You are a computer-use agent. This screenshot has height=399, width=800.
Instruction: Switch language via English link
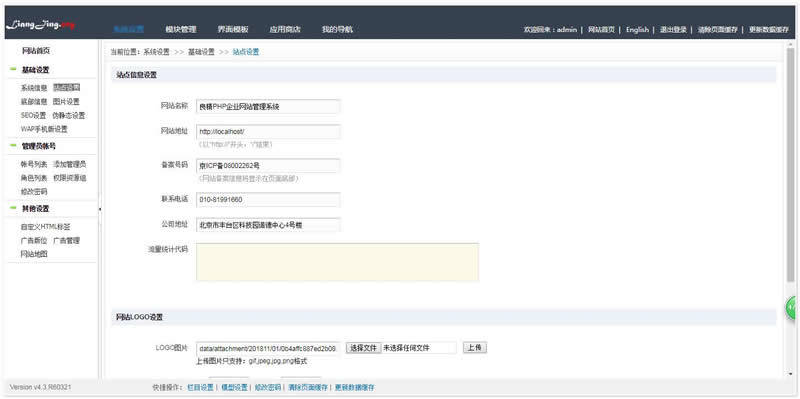coord(637,30)
